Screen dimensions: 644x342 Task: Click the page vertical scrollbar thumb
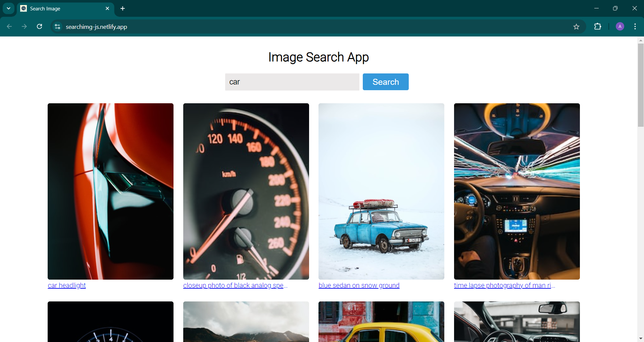tap(641, 85)
